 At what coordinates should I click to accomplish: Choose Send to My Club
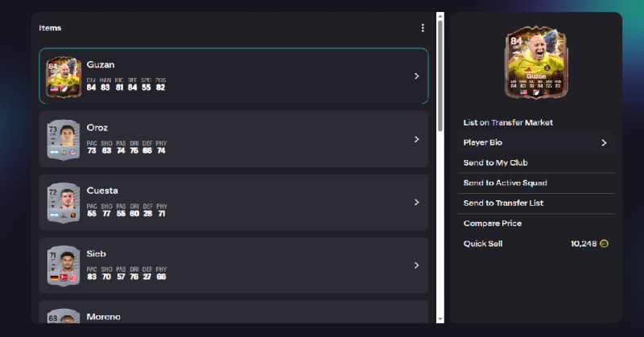[495, 163]
